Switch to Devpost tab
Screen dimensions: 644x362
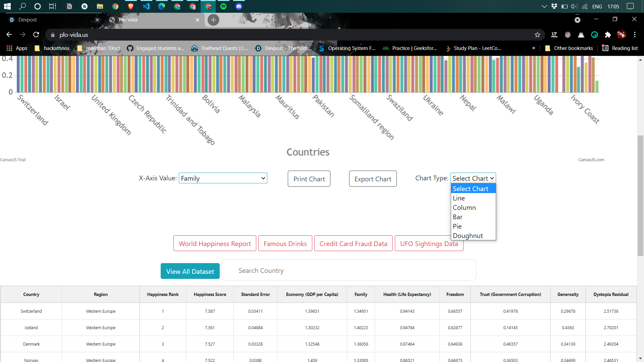click(50, 20)
